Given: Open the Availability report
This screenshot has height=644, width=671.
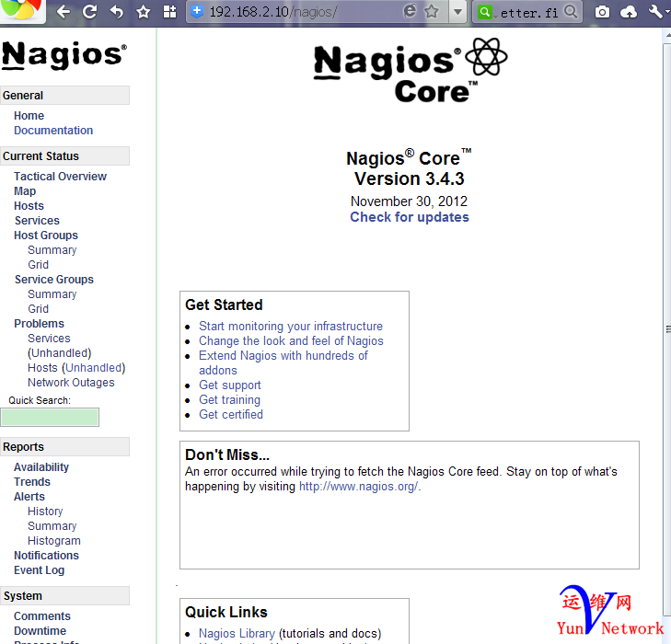Looking at the screenshot, I should pos(41,467).
